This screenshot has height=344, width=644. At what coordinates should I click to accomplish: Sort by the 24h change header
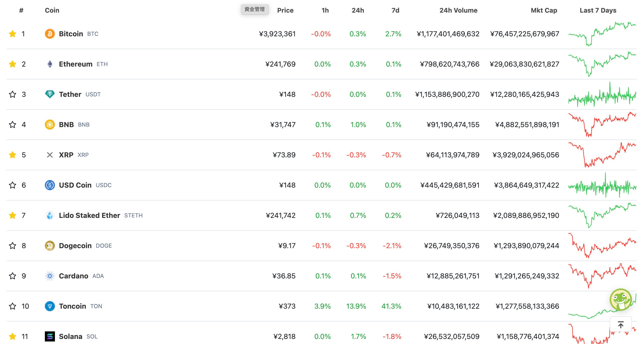point(358,10)
